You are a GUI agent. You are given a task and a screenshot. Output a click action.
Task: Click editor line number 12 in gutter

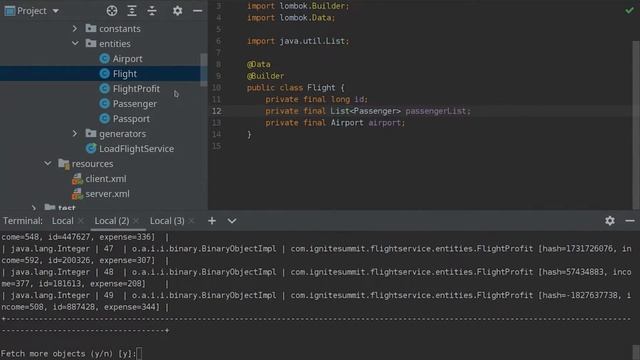216,111
